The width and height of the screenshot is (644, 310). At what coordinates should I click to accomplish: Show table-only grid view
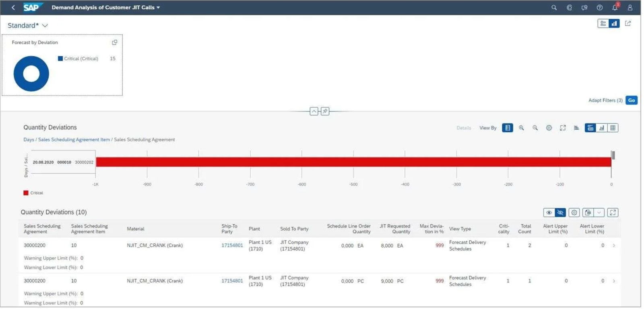point(613,128)
